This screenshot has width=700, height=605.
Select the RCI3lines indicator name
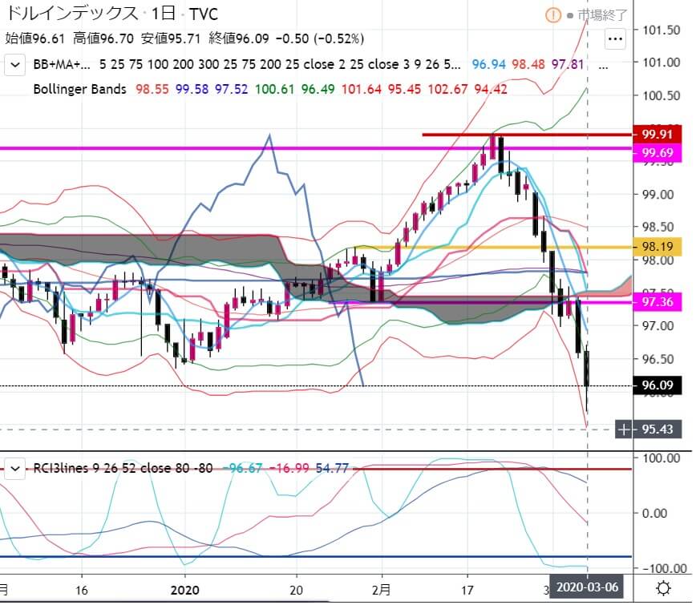(61, 469)
